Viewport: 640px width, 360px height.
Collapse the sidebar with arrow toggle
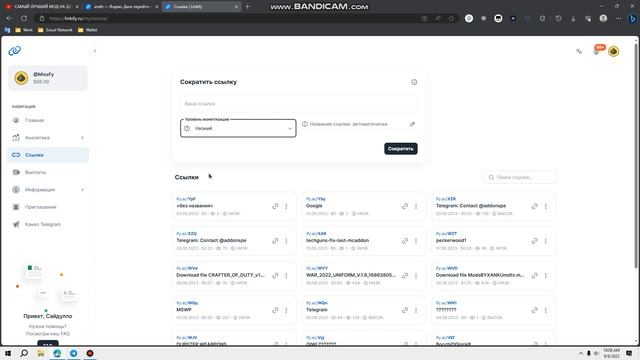point(95,51)
